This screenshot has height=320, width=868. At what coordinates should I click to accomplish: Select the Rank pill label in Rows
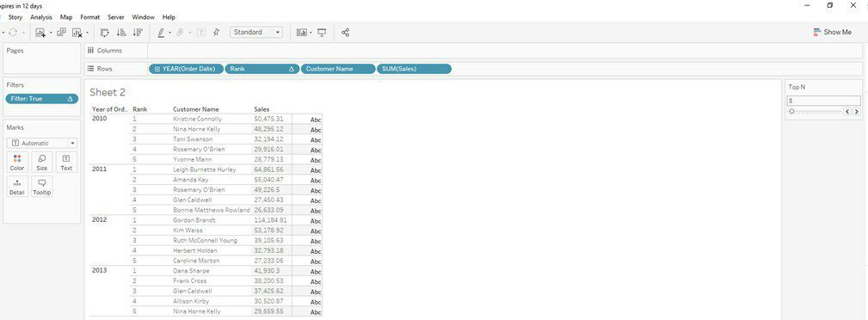click(237, 69)
